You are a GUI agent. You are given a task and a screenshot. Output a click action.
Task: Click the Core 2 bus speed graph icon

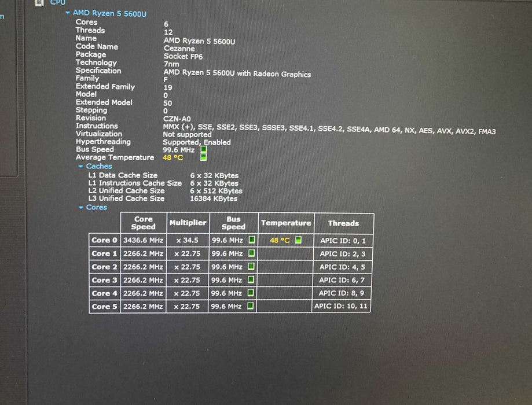pyautogui.click(x=251, y=267)
